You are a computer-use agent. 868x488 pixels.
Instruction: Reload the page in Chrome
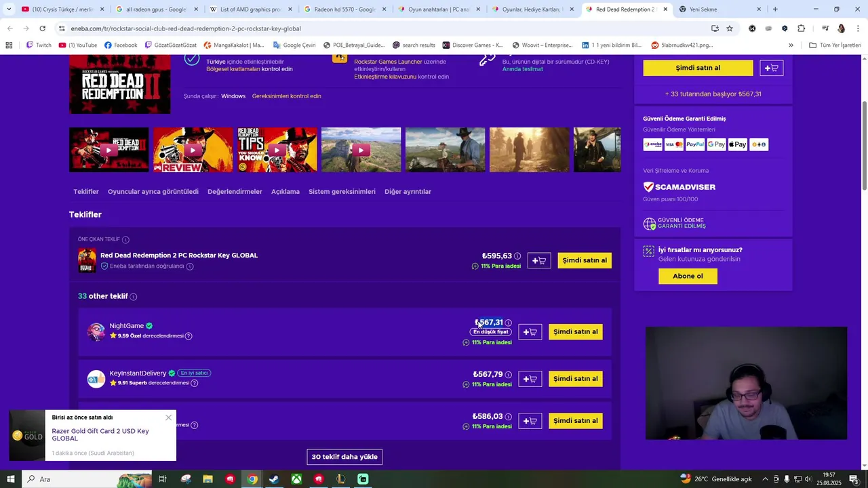(x=42, y=28)
